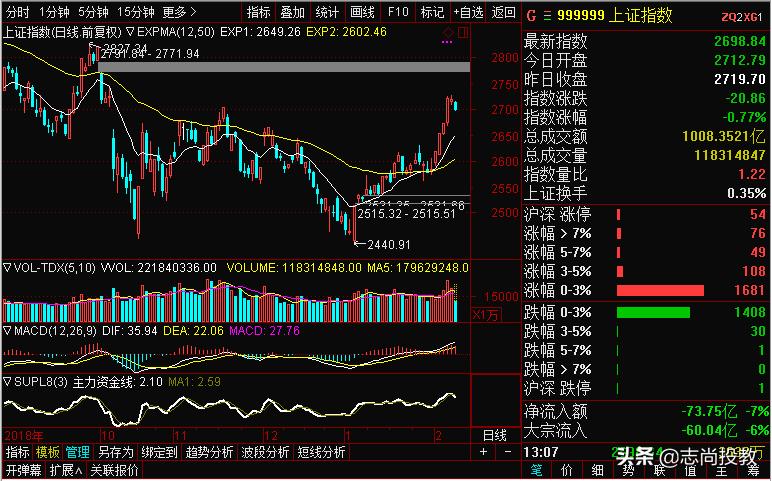The width and height of the screenshot is (772, 481).
Task: Expand the SUPL8(3) indicator triangle
Action: click(7, 382)
